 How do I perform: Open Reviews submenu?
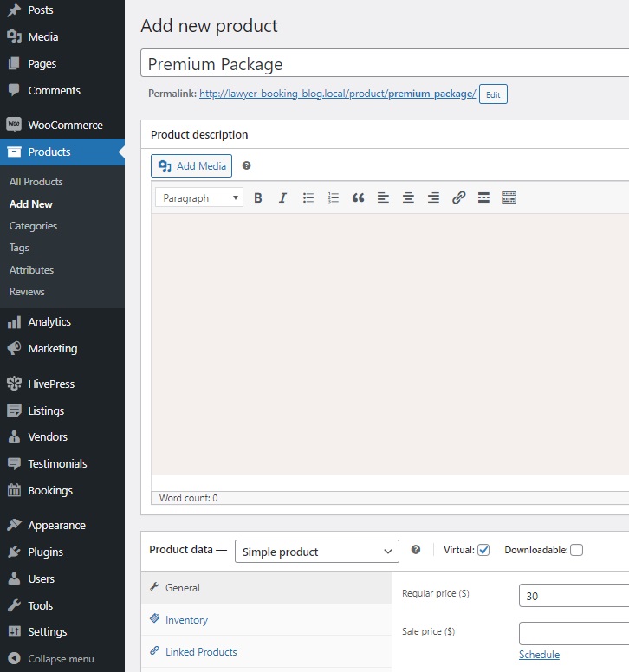(27, 292)
